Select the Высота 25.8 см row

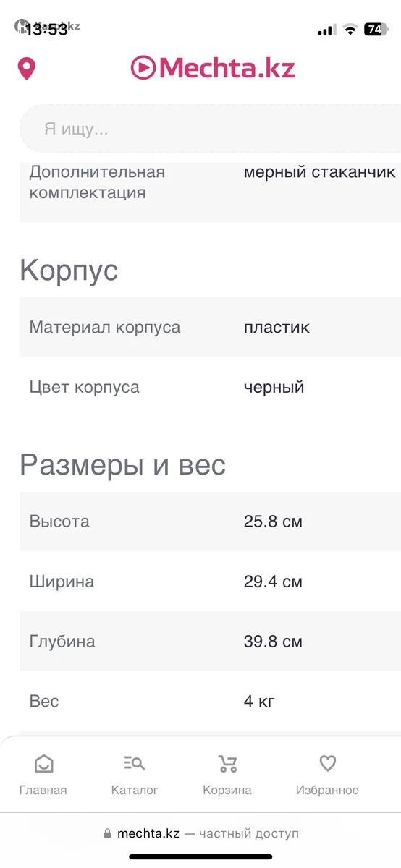click(210, 522)
